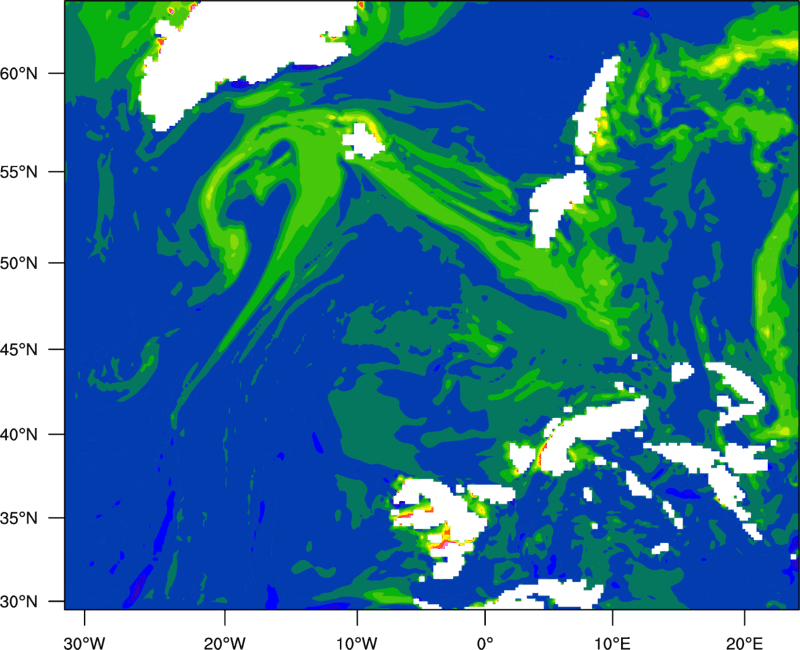Image resolution: width=800 pixels, height=650 pixels.
Task: Click the 30°W longitude label
Action: (84, 643)
